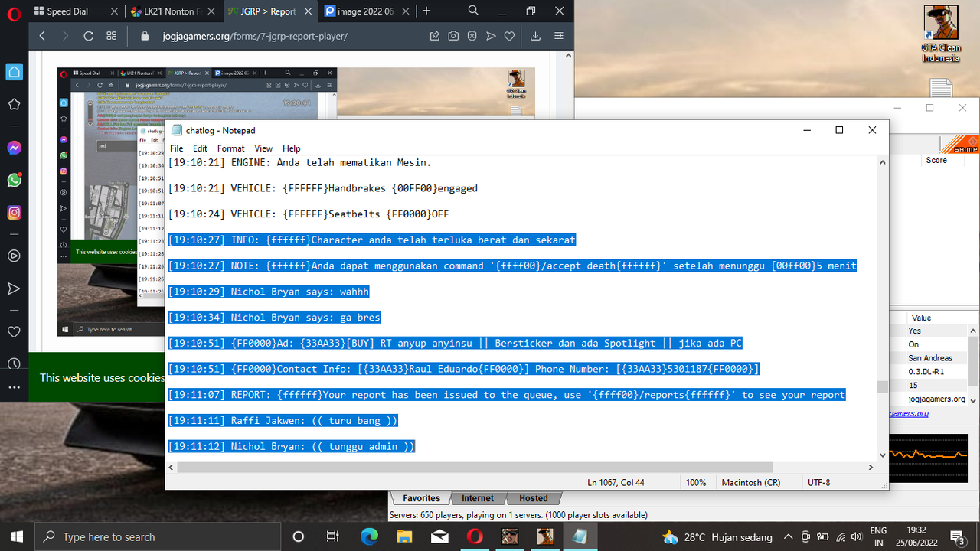Open the sidebar player icon
The height and width of the screenshot is (551, 980).
click(x=14, y=256)
